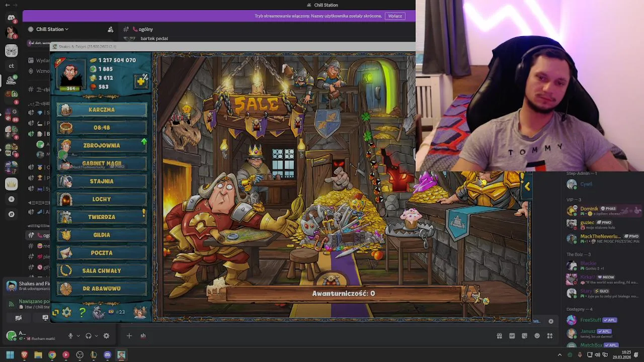644x362 pixels.
Task: Open the crown server icon in Discord's list
Action: pyautogui.click(x=11, y=184)
